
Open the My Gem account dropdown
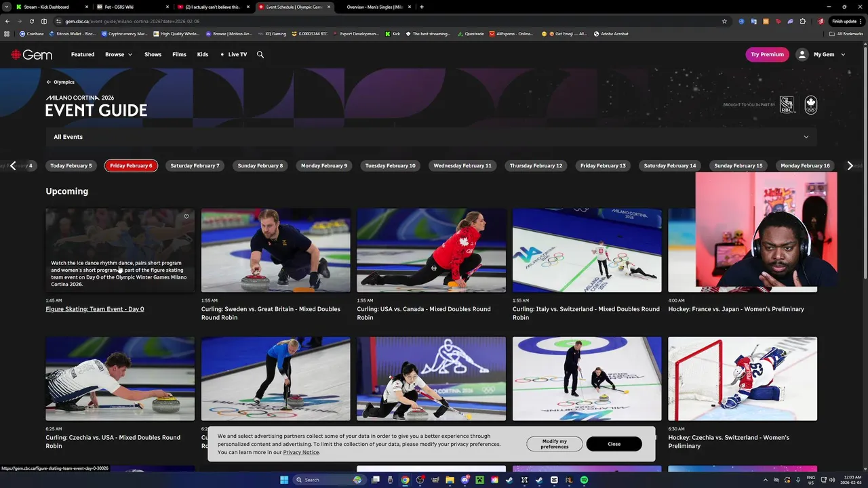pos(829,54)
